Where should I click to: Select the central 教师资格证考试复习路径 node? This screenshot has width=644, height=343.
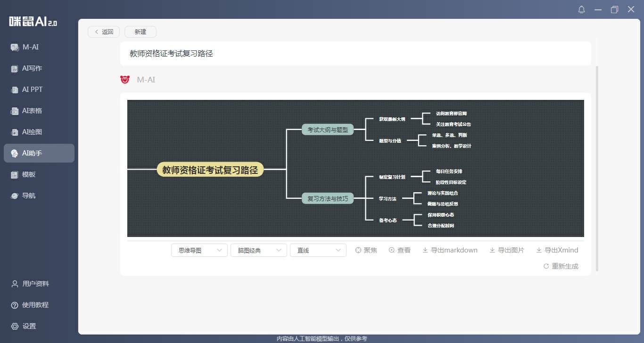click(x=210, y=170)
